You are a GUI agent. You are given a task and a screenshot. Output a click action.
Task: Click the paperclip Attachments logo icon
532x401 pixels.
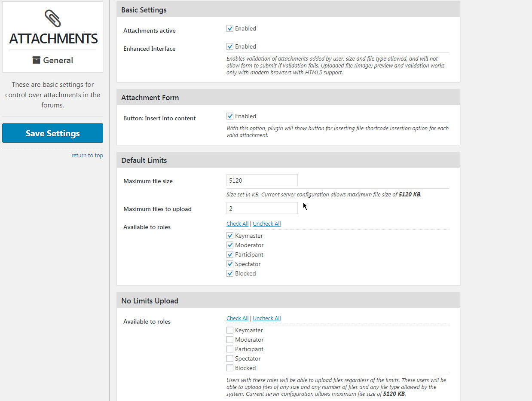coord(52,18)
